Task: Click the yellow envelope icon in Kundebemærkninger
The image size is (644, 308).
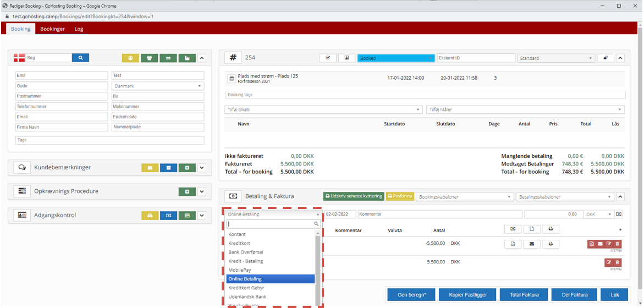Action: coord(150,167)
